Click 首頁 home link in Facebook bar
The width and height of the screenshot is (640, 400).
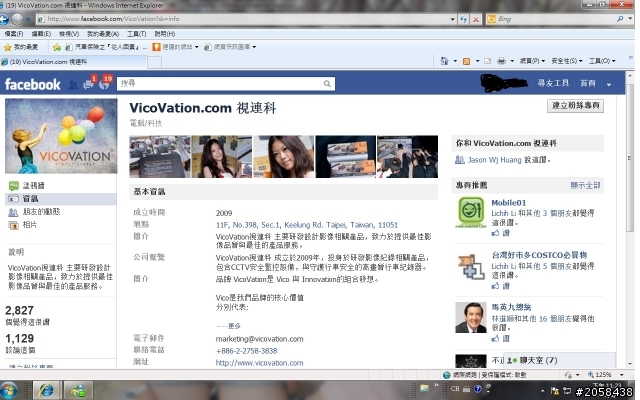click(x=588, y=84)
